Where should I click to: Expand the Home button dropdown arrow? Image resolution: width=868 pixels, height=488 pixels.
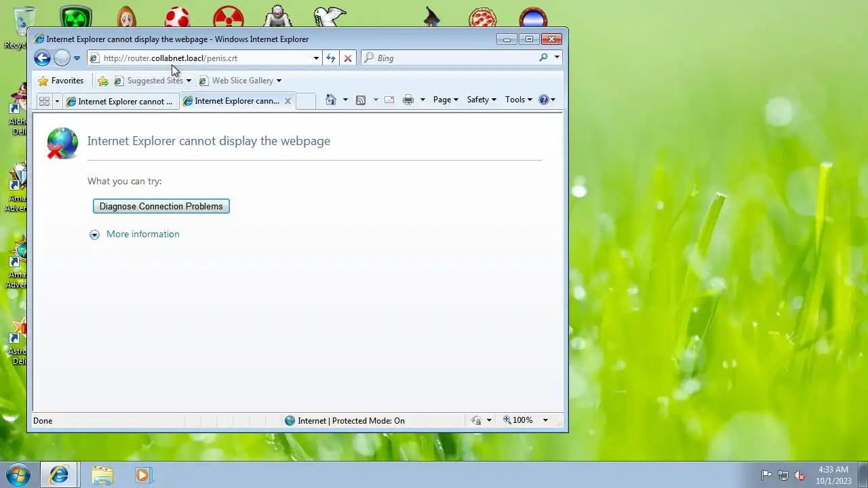click(x=345, y=100)
